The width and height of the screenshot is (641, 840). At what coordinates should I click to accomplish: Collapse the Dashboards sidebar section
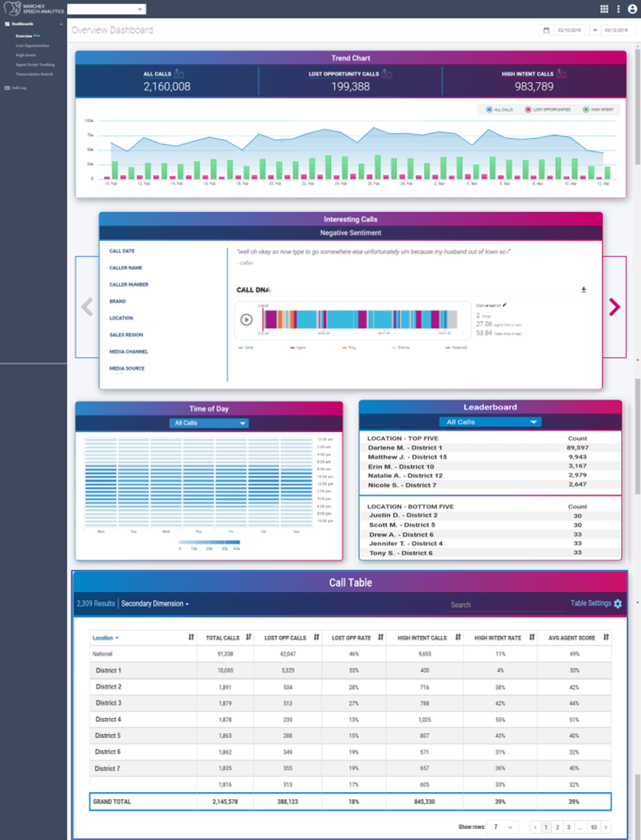[61, 24]
